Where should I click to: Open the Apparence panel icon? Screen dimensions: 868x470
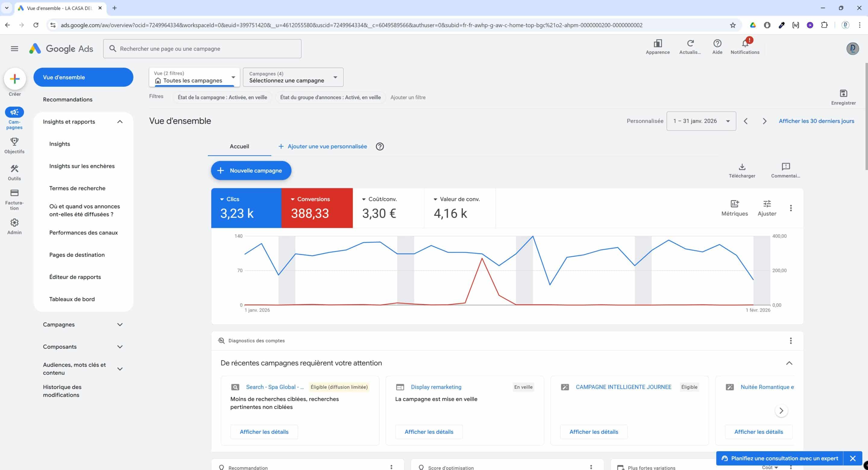point(657,43)
